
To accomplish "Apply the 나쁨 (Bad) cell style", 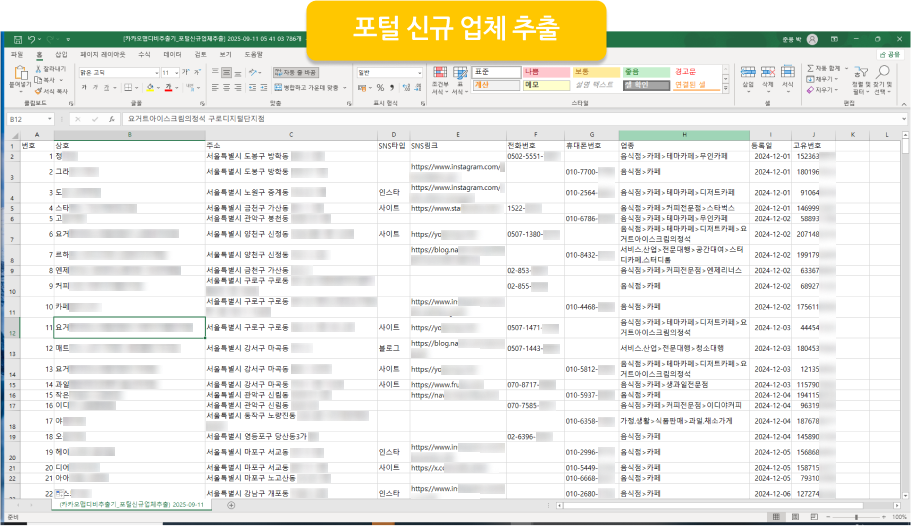I will 545,72.
